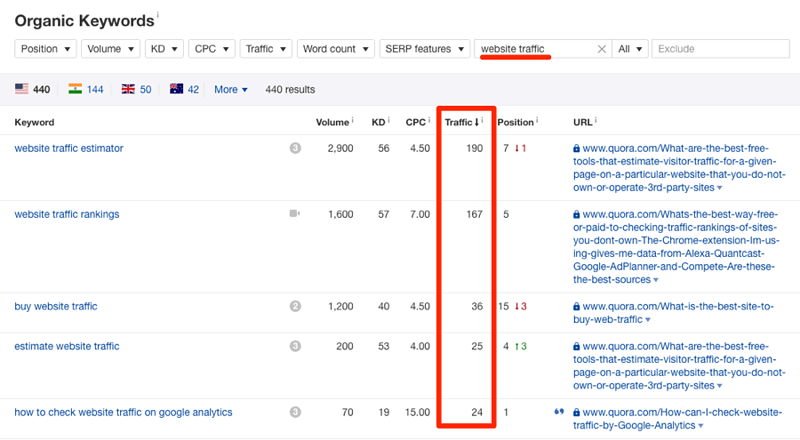Open SERP features count for website traffic estimator

[x=295, y=148]
